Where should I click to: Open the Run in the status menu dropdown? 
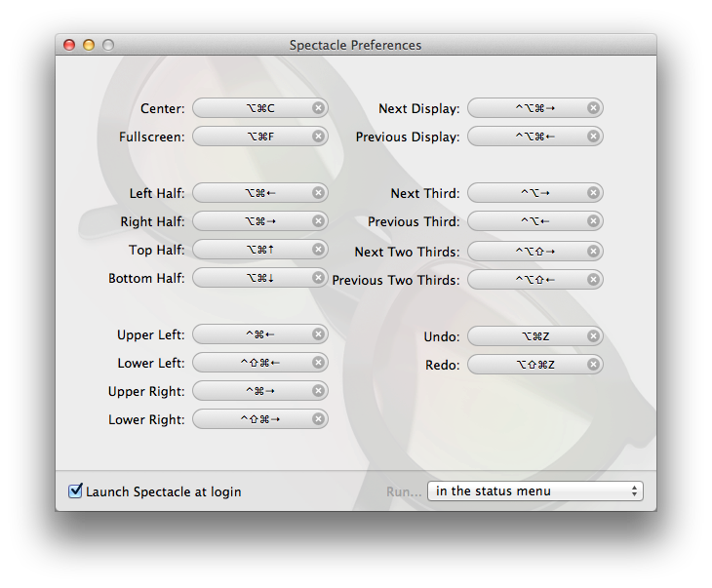pos(535,490)
